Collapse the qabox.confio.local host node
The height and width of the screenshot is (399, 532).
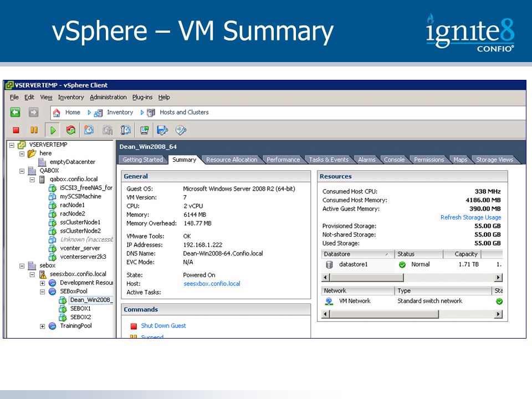pyautogui.click(x=32, y=180)
